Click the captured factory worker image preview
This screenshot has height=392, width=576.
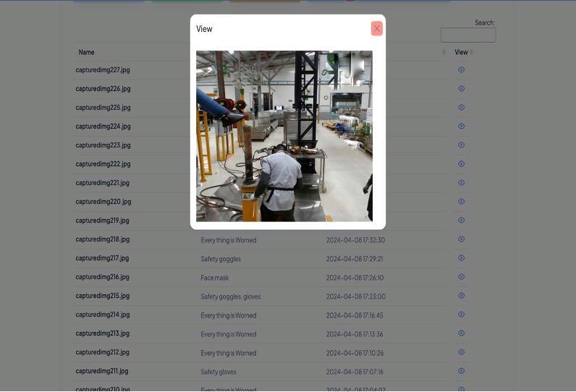(284, 136)
